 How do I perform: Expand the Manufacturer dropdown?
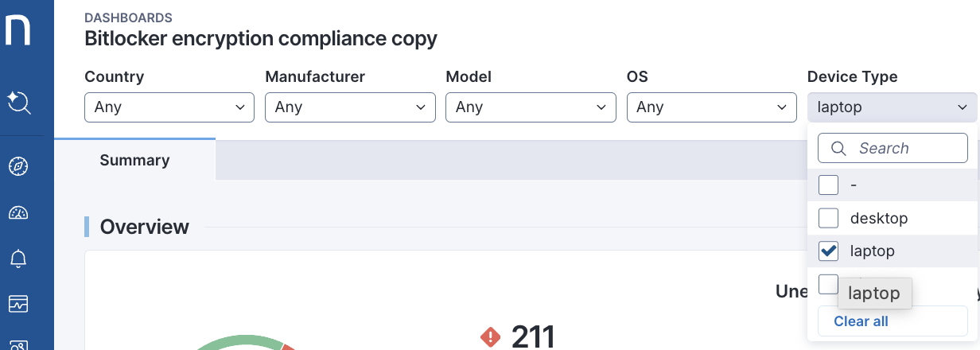tap(350, 107)
